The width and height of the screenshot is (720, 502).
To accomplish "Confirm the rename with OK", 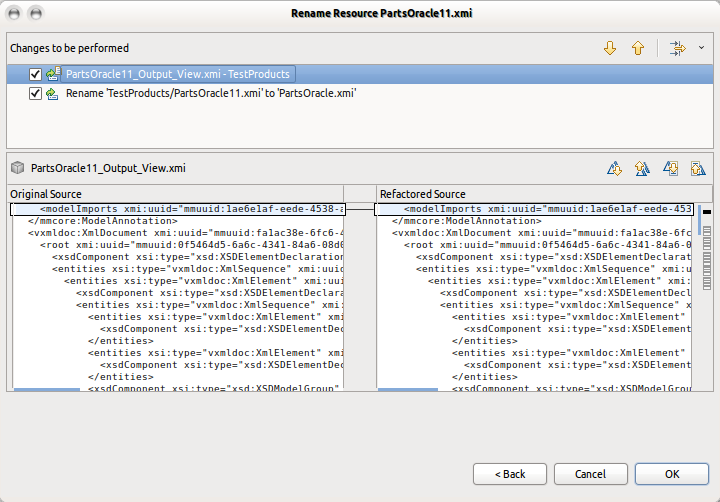I will 672,473.
